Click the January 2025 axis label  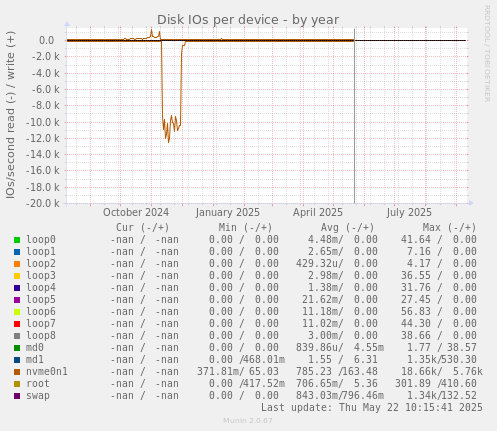[x=228, y=212]
